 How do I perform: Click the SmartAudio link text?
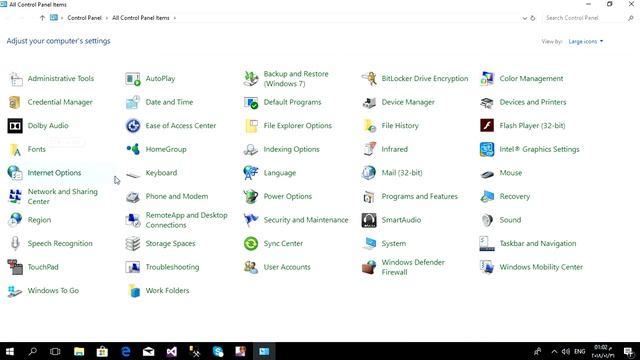(401, 220)
